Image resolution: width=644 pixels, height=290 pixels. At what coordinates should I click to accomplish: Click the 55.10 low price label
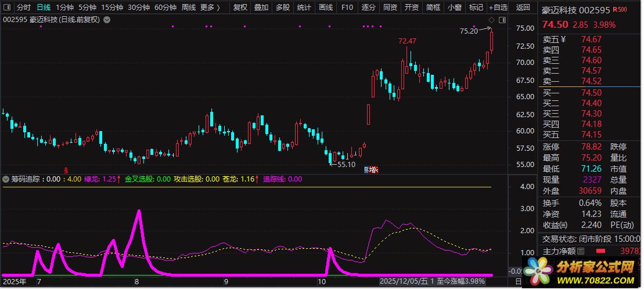(346, 165)
